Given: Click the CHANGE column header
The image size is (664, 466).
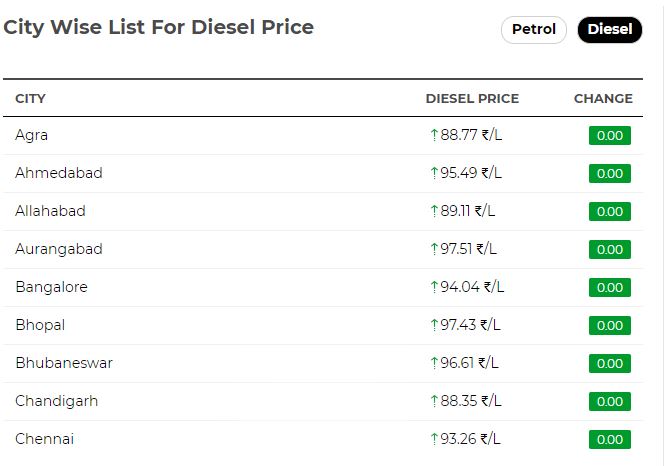Looking at the screenshot, I should [603, 98].
